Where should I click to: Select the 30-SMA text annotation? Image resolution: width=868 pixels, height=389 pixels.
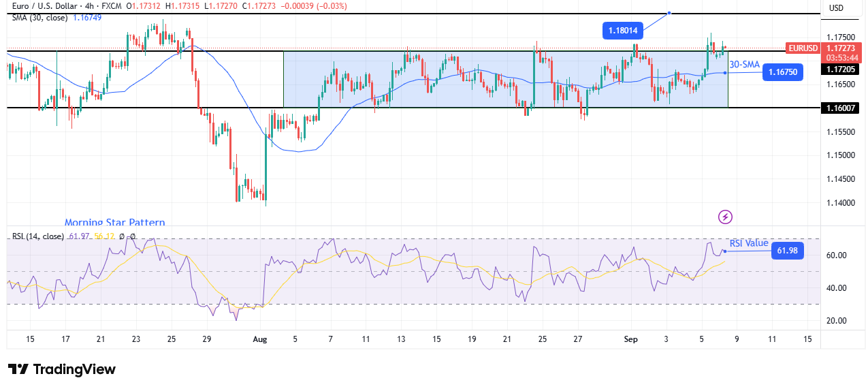click(744, 64)
